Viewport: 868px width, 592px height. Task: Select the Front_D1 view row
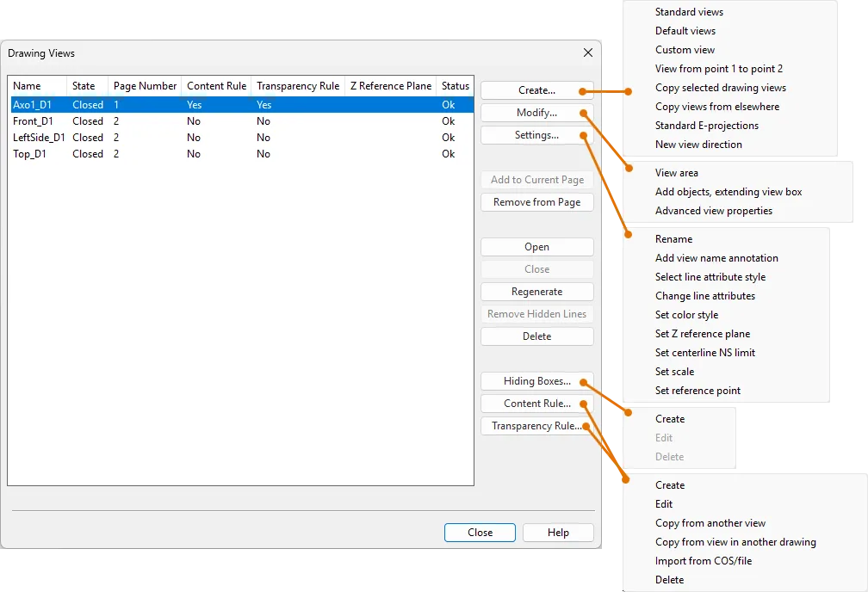tap(241, 121)
